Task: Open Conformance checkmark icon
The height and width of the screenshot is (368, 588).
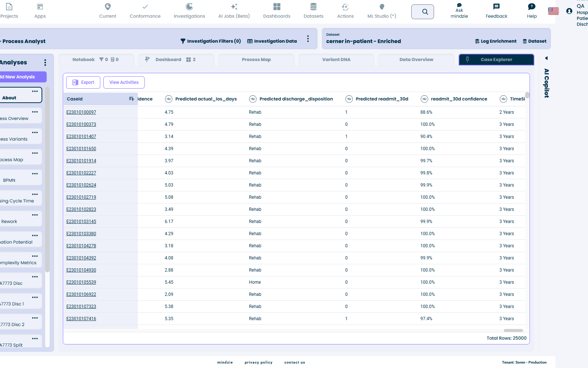Action: click(145, 7)
